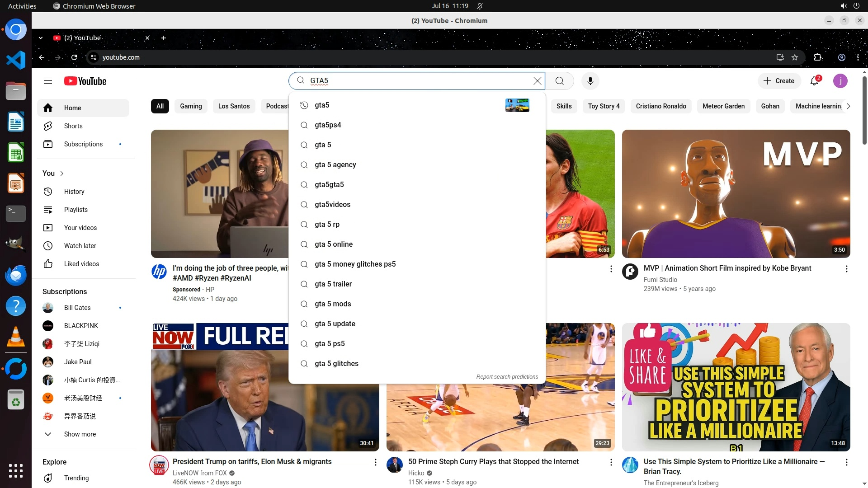Viewport: 868px width, 488px height.
Task: Open the MVP animation video thumbnail
Action: tap(736, 194)
